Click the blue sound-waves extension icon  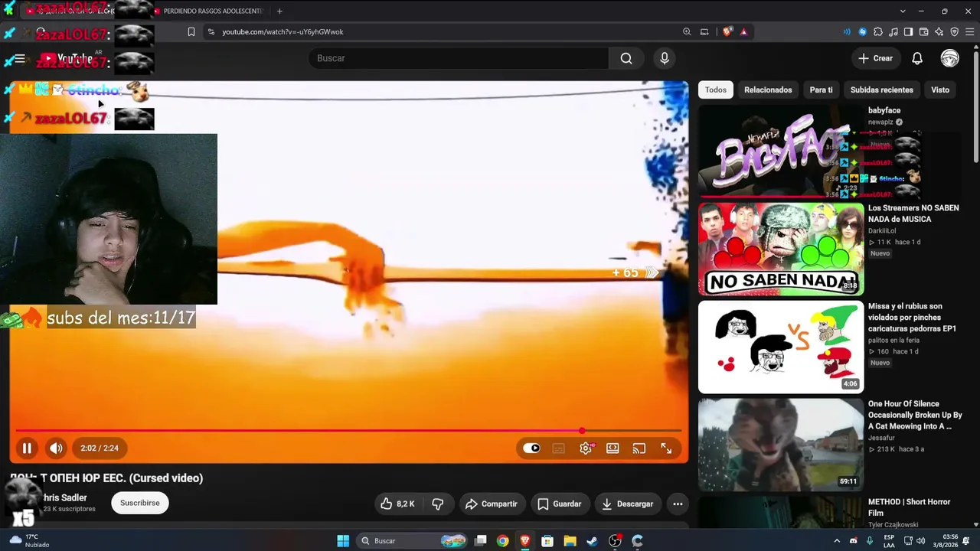click(847, 32)
